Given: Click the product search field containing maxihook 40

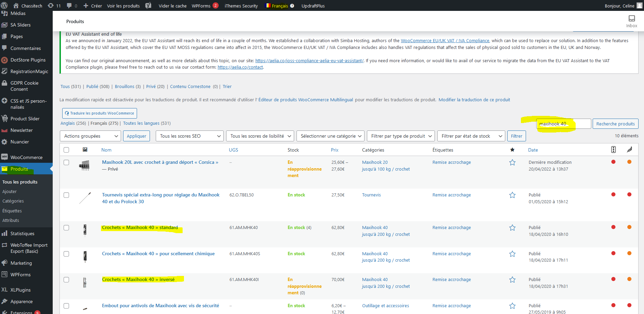Looking at the screenshot, I should click(x=564, y=124).
